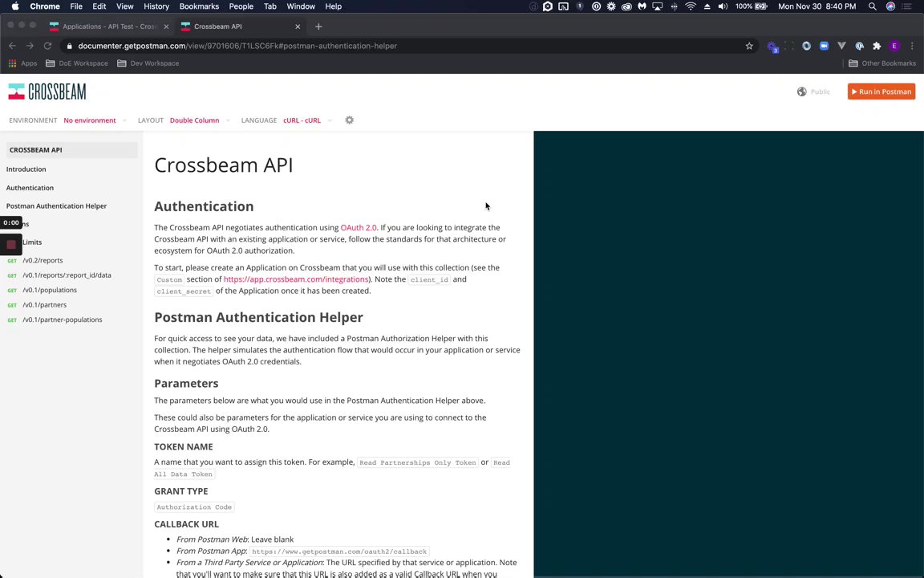Click the Parameters heading
Viewport: 924px width, 578px height.
186,384
